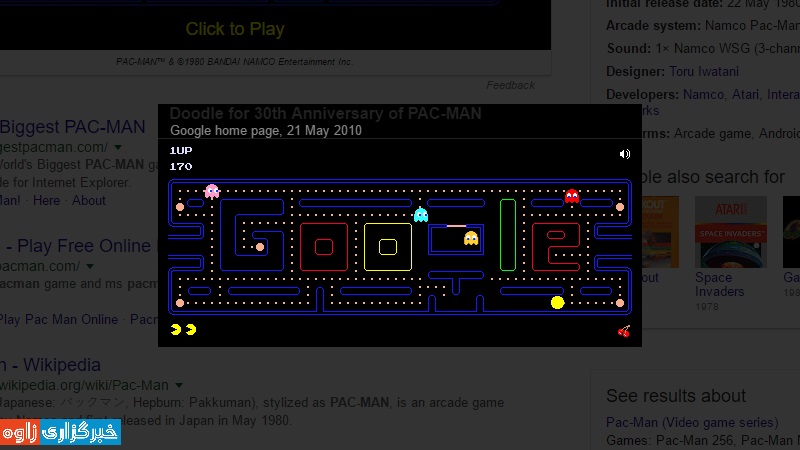Open the About sitelink under Biggest PAC-MAN
This screenshot has width=800, height=450.
(89, 200)
